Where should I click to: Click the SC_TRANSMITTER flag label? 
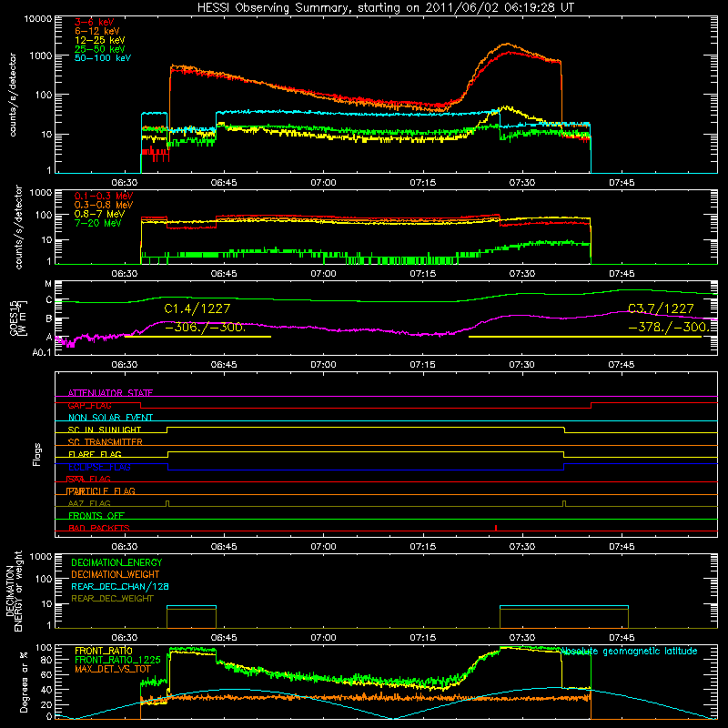pos(105,442)
